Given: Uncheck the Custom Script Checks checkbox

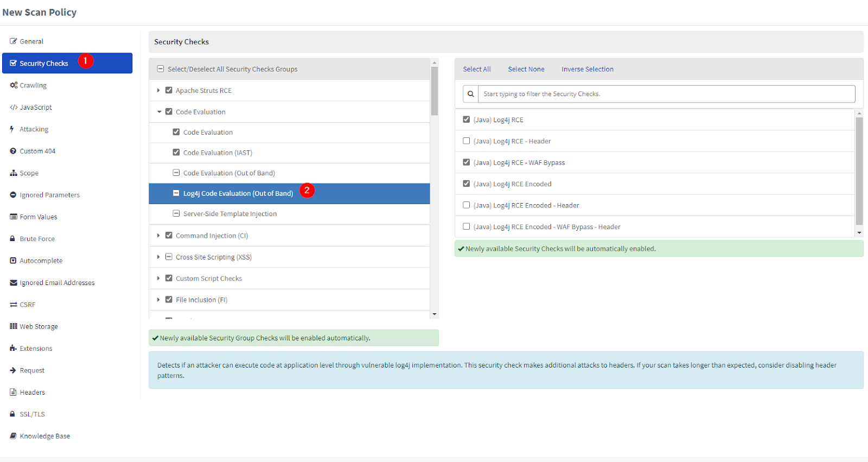Looking at the screenshot, I should pyautogui.click(x=169, y=278).
